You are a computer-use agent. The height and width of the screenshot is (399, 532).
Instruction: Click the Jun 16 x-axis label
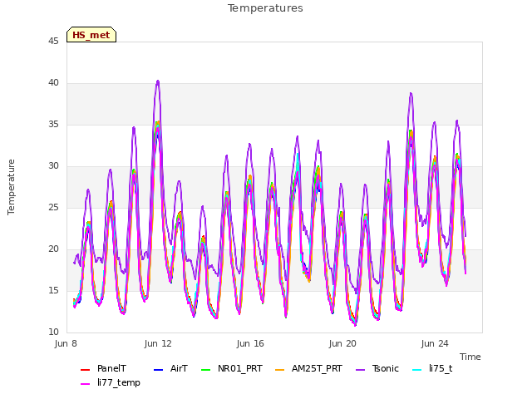250,343
